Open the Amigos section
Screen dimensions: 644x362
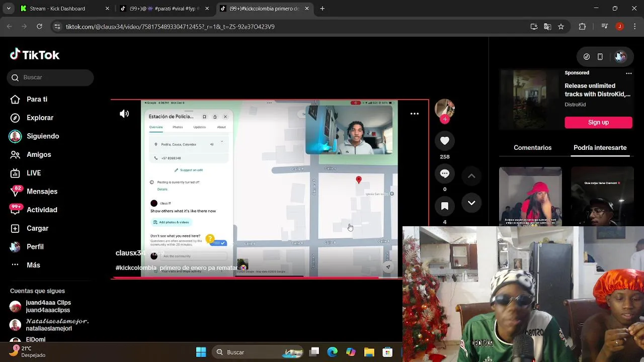[31, 154]
